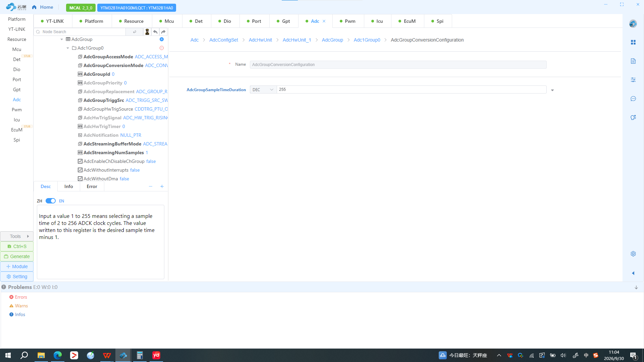Screen dimensions: 644x362
Task: Open the sliders settings icon in right sidebar
Action: (x=633, y=80)
